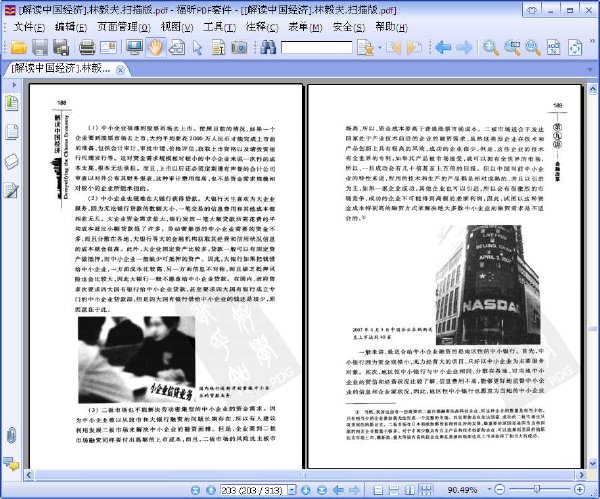Expand the left navigation panel arrow
Image resolution: width=600 pixels, height=499 pixels.
coord(14,85)
